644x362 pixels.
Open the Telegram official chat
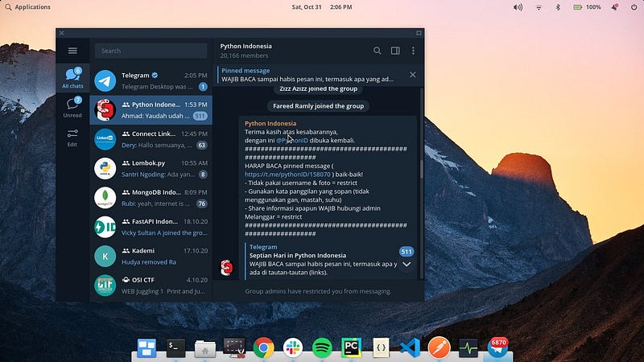point(151,80)
